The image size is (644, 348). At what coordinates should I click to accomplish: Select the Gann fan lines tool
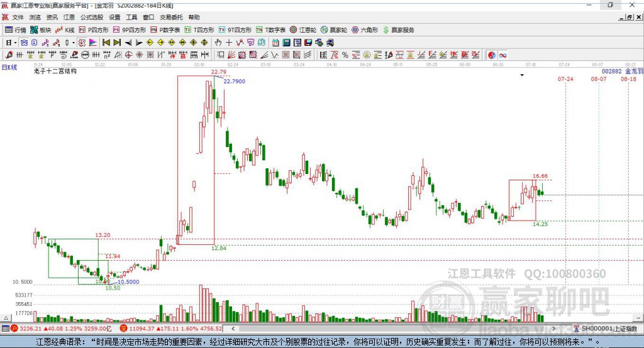coord(231,55)
